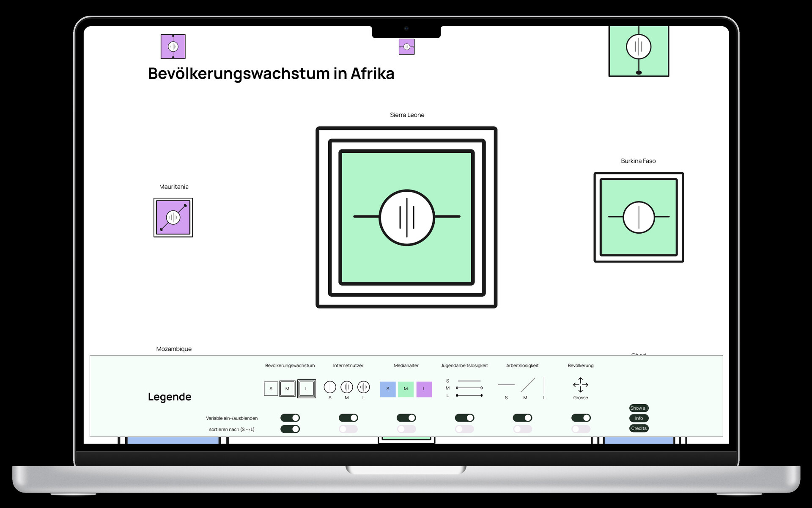Image resolution: width=812 pixels, height=508 pixels.
Task: Click the Arbeitslosigkeit M diagonal line icon
Action: (x=528, y=385)
